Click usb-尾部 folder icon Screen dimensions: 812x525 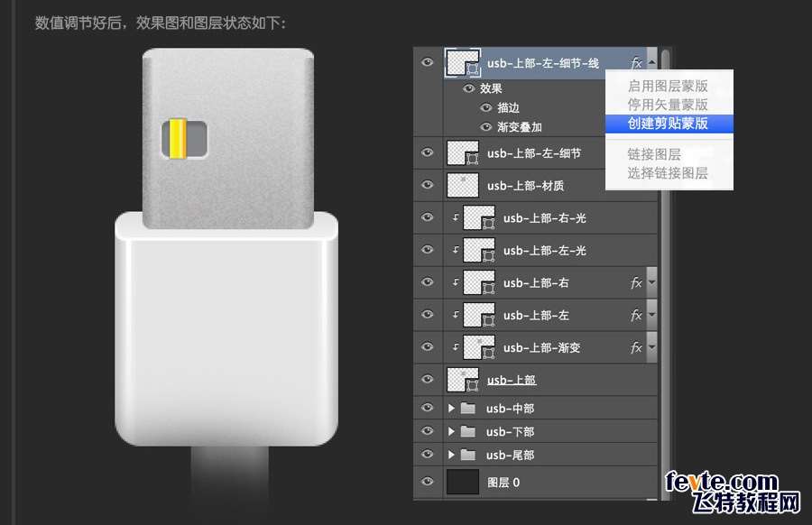pos(468,455)
